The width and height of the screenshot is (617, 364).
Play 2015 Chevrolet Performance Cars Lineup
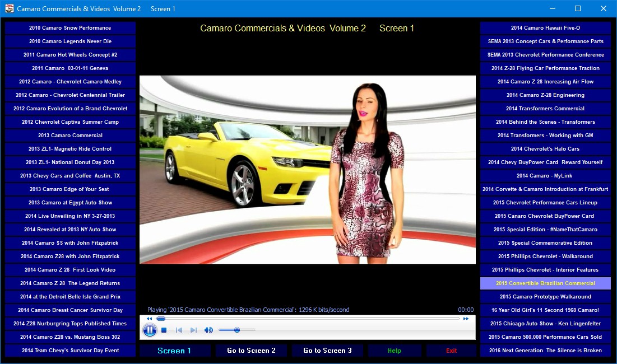(545, 203)
